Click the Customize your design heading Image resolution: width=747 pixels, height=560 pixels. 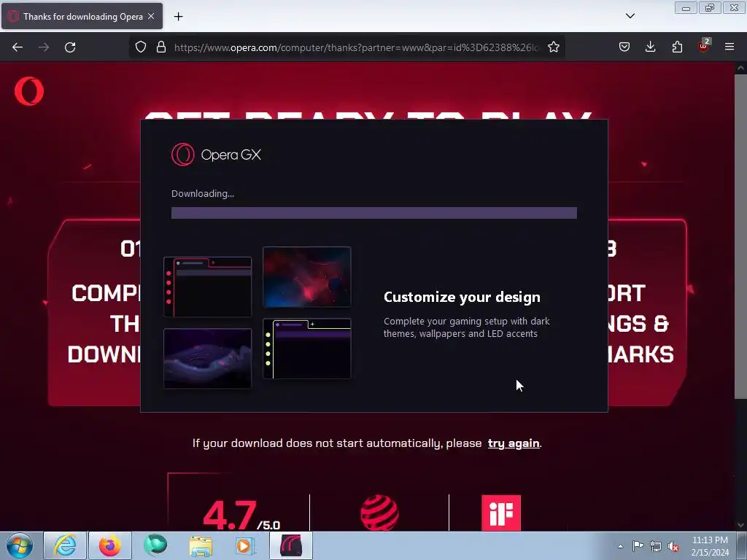(x=462, y=297)
